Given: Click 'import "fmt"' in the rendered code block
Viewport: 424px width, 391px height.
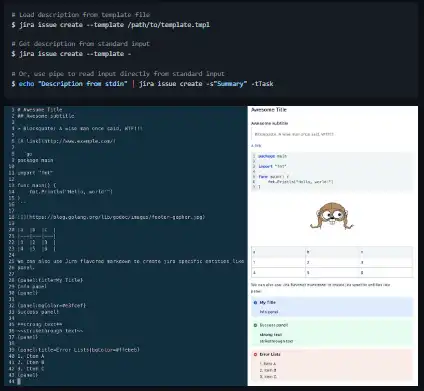Looking at the screenshot, I should tap(272, 166).
